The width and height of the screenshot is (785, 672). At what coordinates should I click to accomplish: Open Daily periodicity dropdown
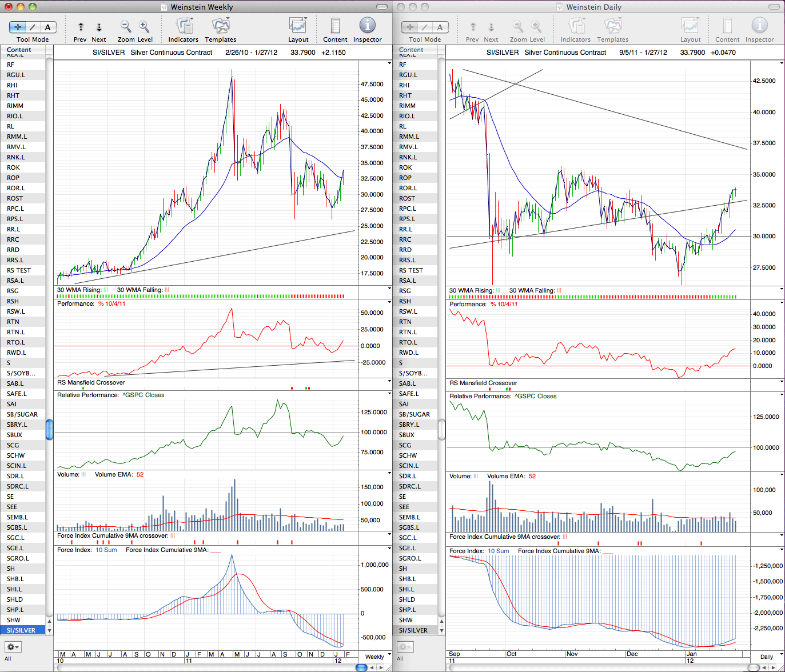767,657
